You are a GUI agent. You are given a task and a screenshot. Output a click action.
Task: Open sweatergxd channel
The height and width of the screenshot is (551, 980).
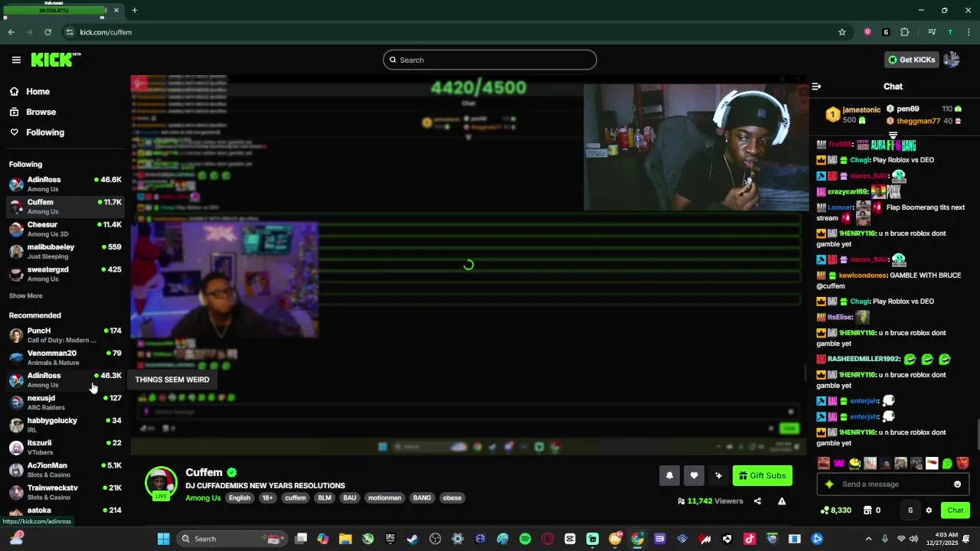pyautogui.click(x=65, y=274)
